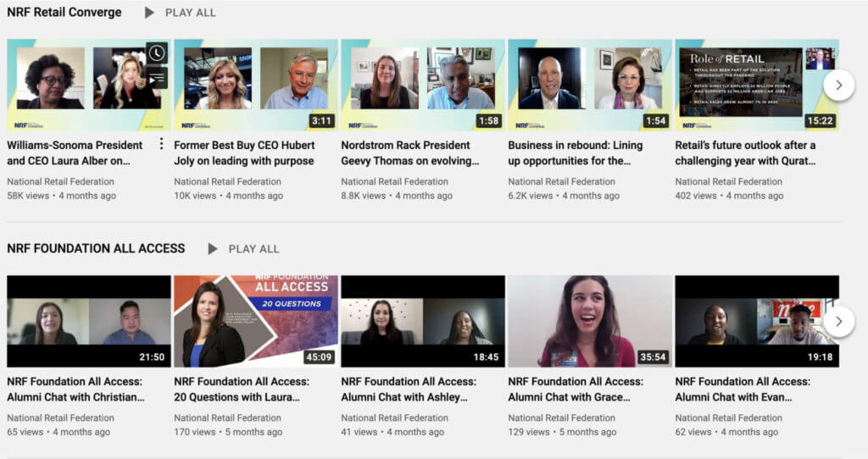Click the play triangle next to NRF Retail Converge

[x=149, y=12]
